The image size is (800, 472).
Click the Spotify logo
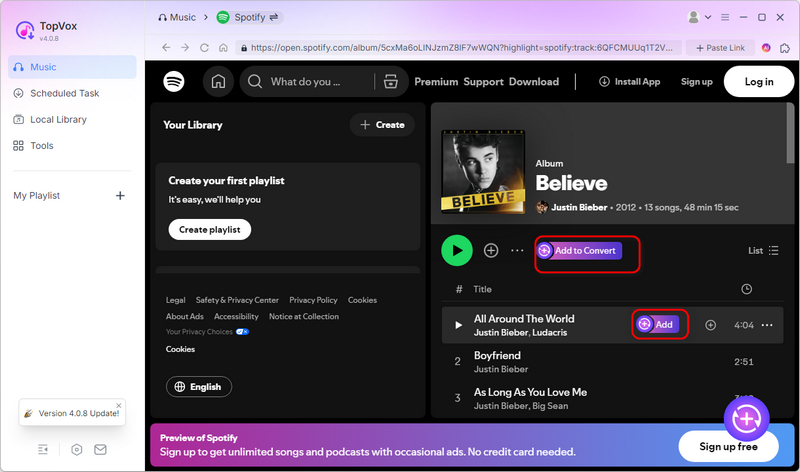tap(174, 82)
